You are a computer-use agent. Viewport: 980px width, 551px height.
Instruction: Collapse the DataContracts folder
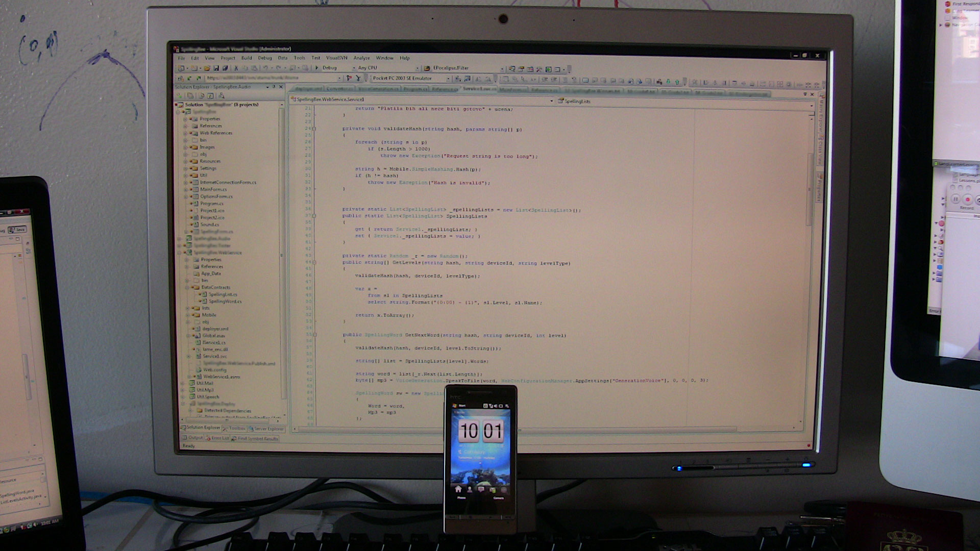pyautogui.click(x=187, y=287)
